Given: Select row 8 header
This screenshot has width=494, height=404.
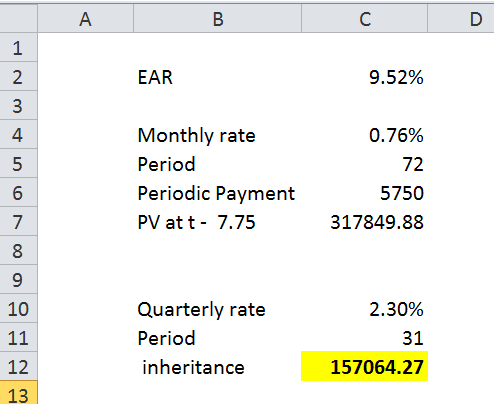Looking at the screenshot, I should pos(18,251).
